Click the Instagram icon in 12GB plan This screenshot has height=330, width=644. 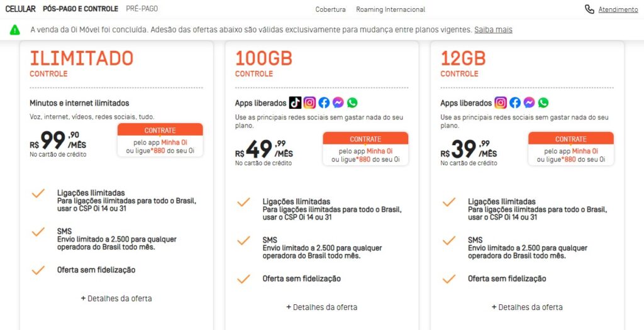(501, 102)
